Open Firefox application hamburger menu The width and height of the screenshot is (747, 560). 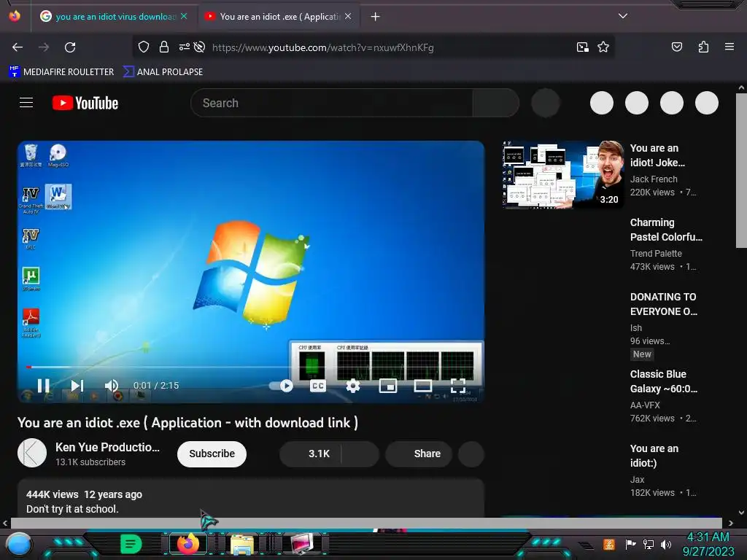click(x=729, y=47)
